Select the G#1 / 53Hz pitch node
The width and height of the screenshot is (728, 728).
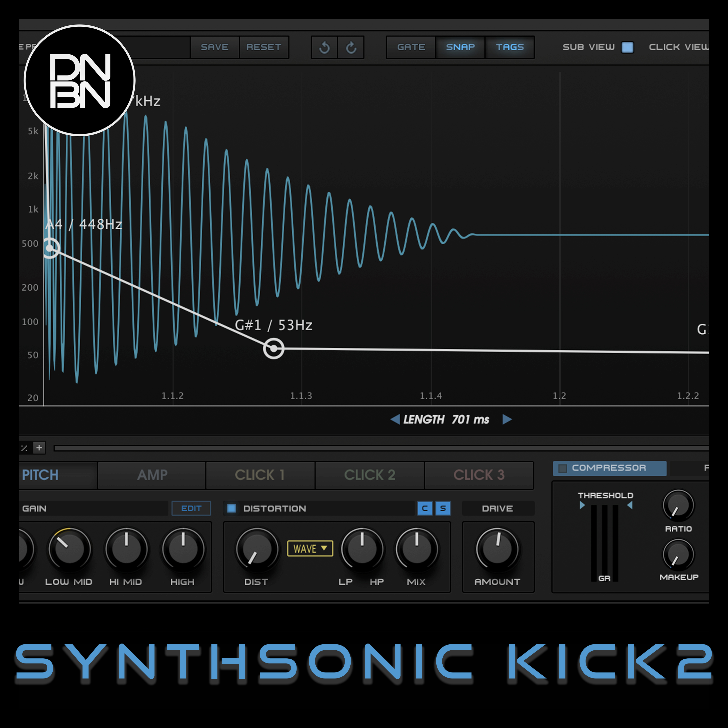pos(273,348)
